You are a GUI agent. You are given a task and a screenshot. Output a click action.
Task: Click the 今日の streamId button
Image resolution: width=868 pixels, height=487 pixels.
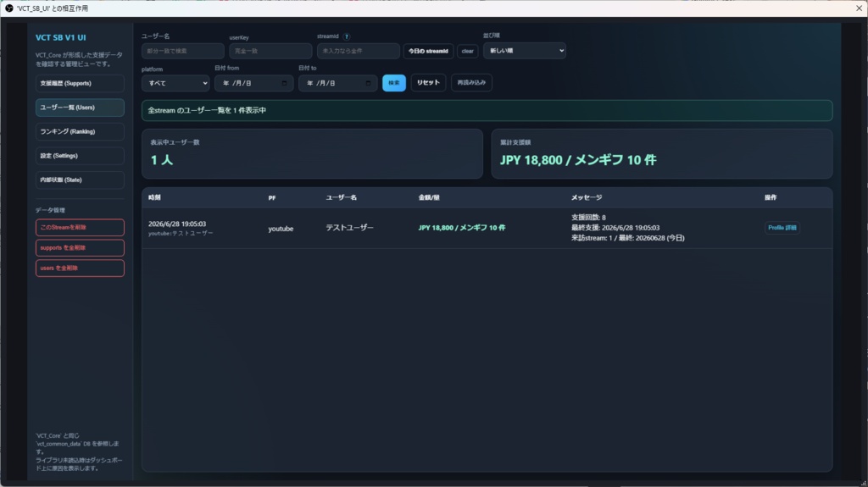pyautogui.click(x=428, y=51)
